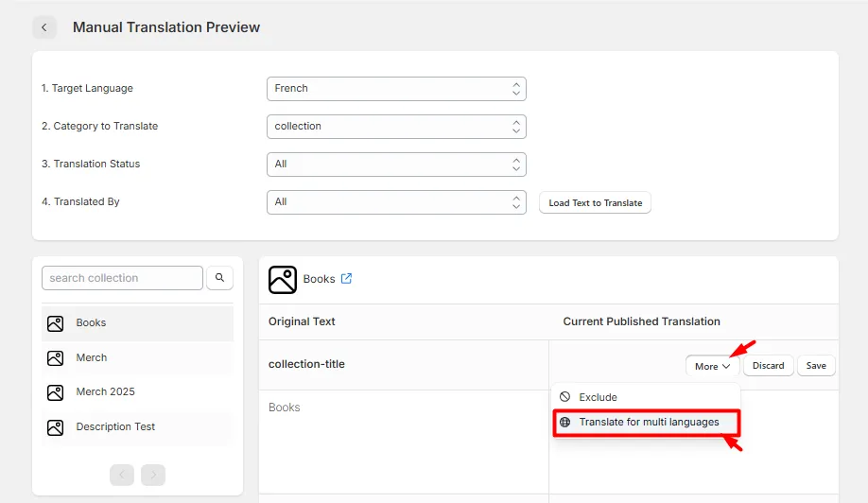Viewport: 868px width, 503px height.
Task: Click the 2. Category to Translate label
Action: 99,126
